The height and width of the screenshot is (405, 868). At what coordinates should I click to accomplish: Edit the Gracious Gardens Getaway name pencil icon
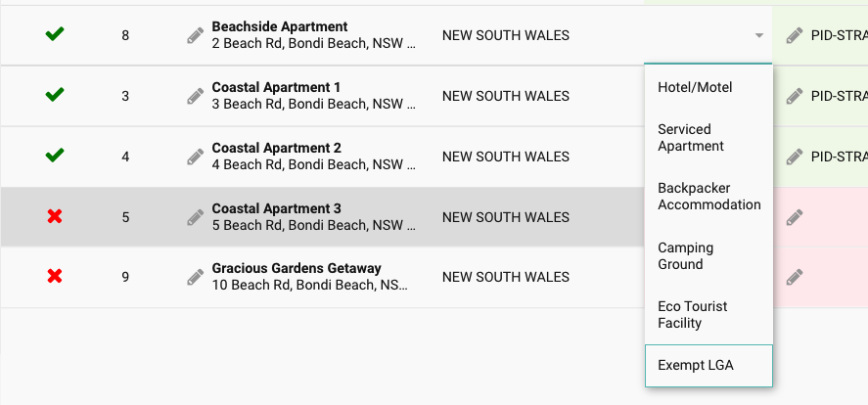coord(196,277)
